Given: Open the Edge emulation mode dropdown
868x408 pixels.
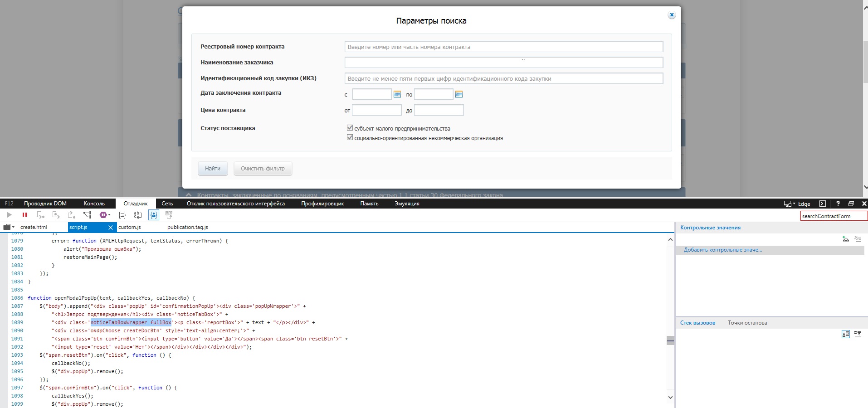Looking at the screenshot, I should 800,204.
